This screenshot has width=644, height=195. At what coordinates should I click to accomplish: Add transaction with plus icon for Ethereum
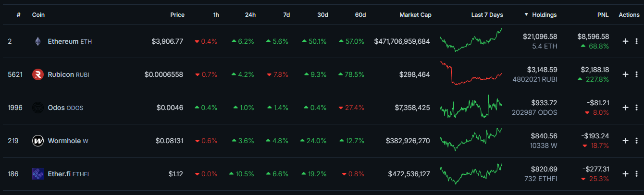625,41
